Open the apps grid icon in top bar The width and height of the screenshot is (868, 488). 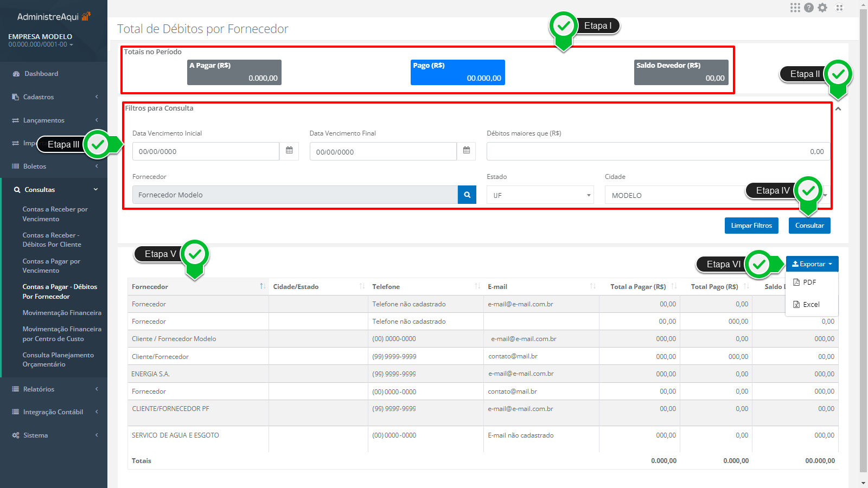pos(795,8)
